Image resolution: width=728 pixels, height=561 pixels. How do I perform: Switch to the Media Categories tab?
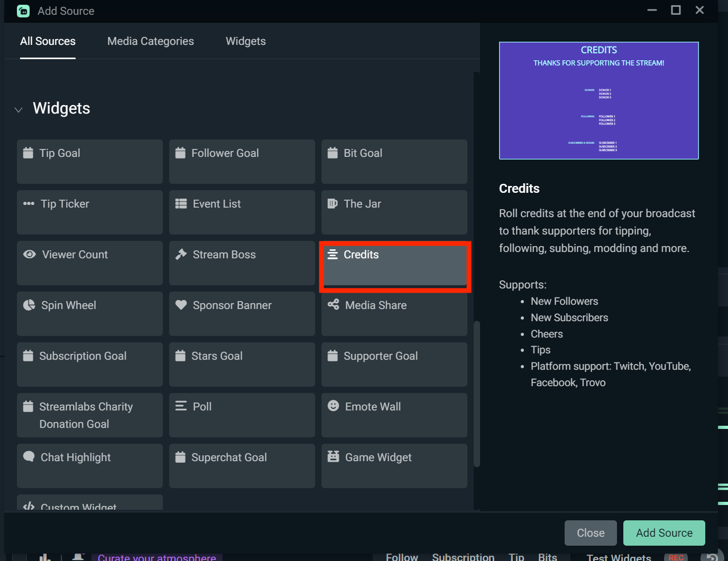tap(150, 41)
